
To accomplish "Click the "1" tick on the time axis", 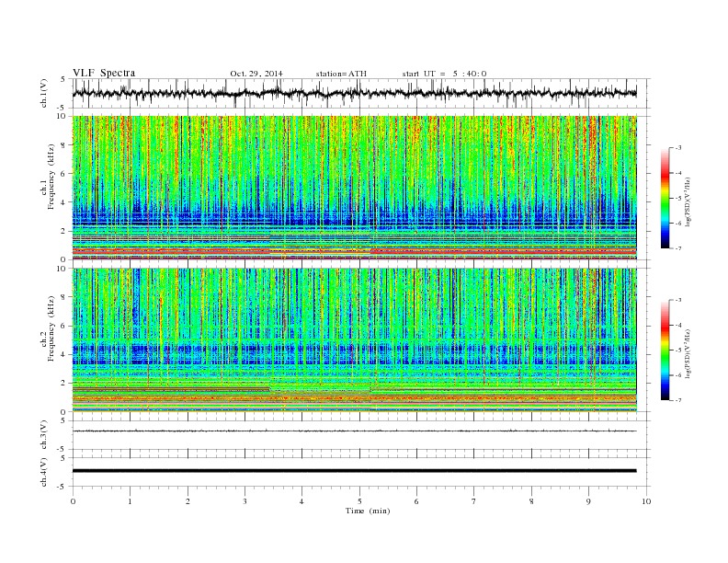I will (x=130, y=501).
